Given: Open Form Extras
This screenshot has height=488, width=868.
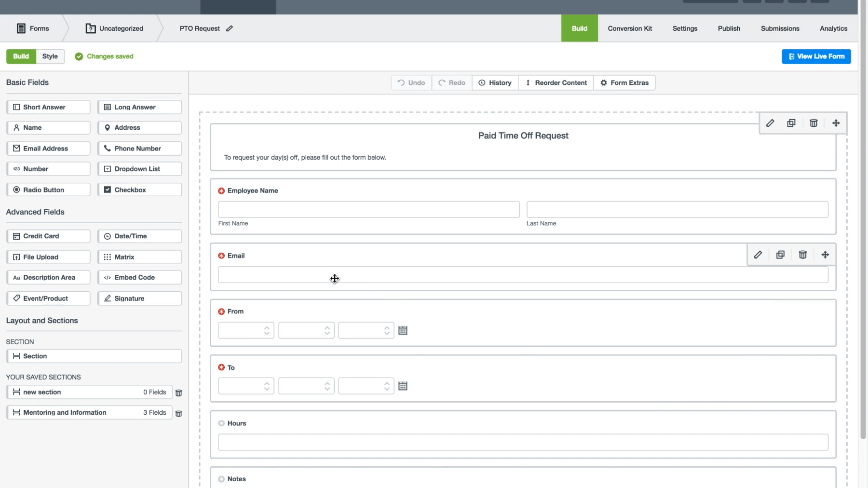Looking at the screenshot, I should [x=625, y=82].
